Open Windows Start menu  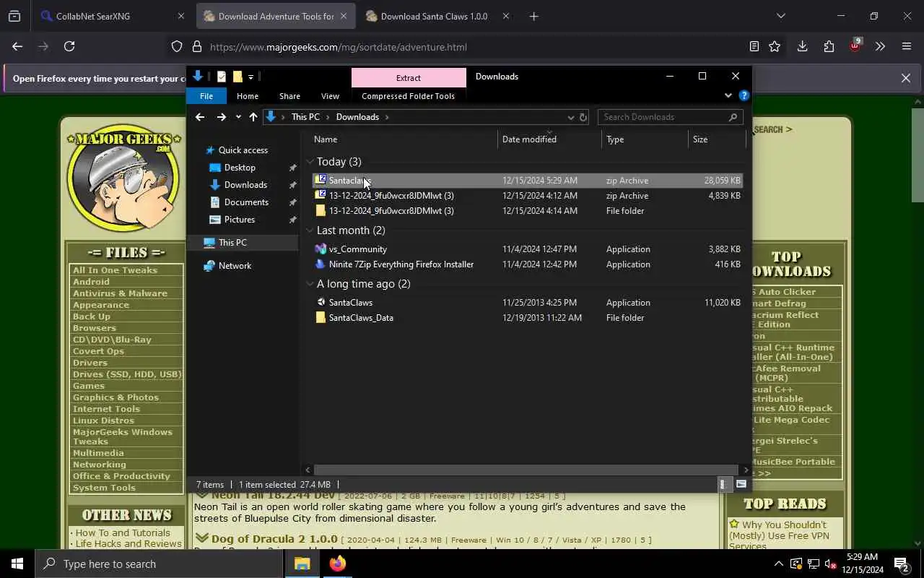[17, 564]
